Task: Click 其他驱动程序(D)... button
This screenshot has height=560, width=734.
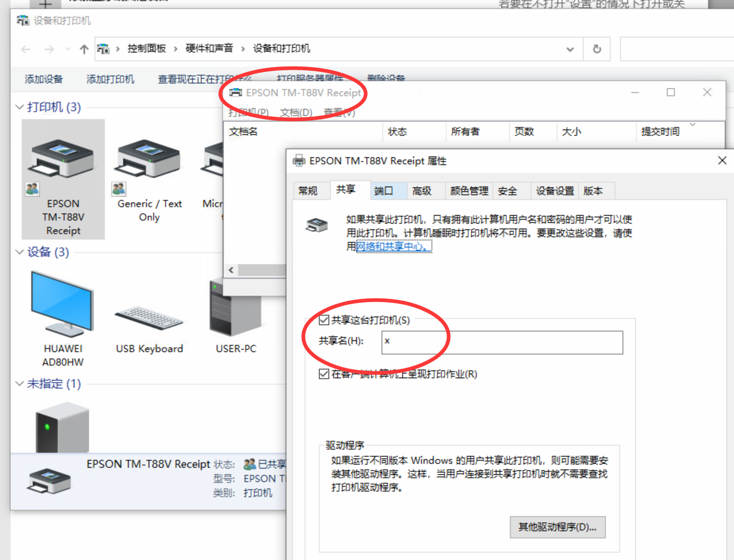Action: point(558,527)
